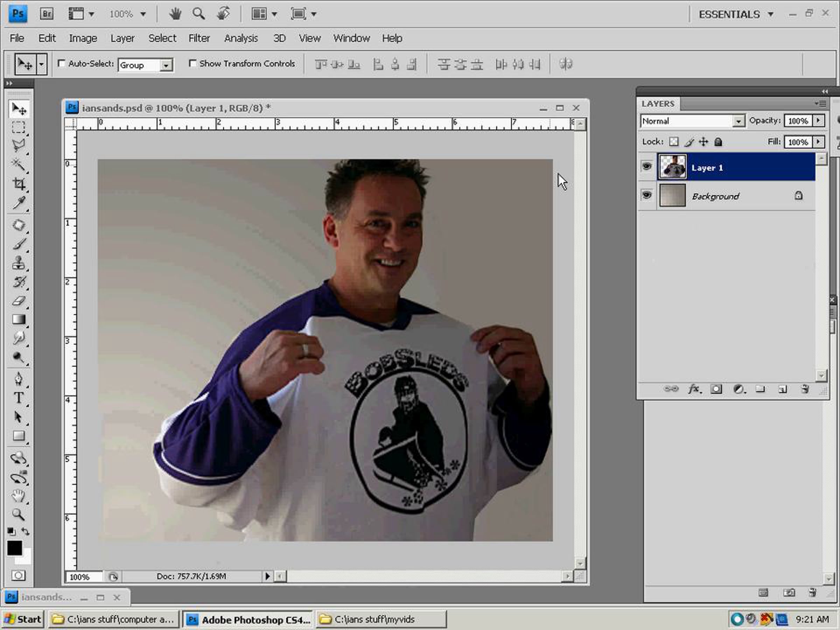The image size is (840, 630).
Task: Select the Gradient tool
Action: tap(19, 319)
